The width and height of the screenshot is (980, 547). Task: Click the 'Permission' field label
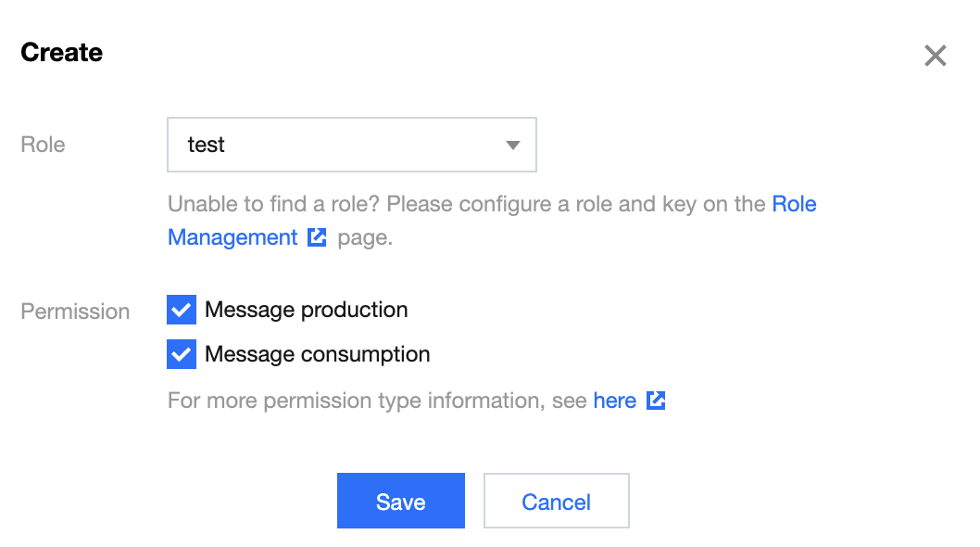[75, 312]
